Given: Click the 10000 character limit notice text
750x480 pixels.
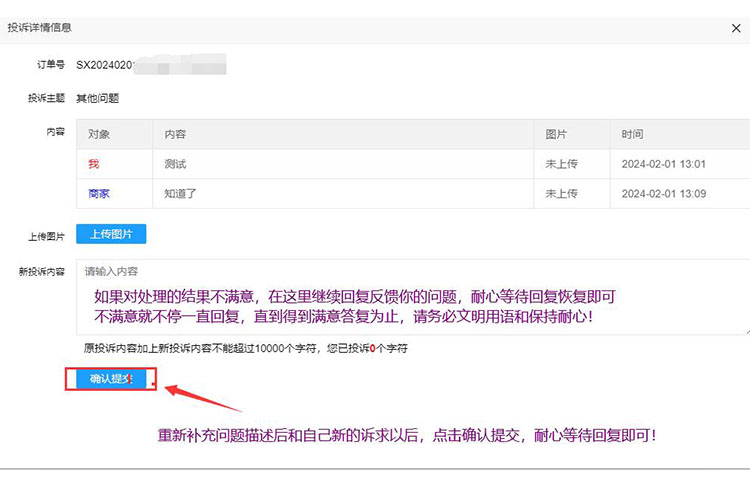Looking at the screenshot, I should click(x=245, y=348).
